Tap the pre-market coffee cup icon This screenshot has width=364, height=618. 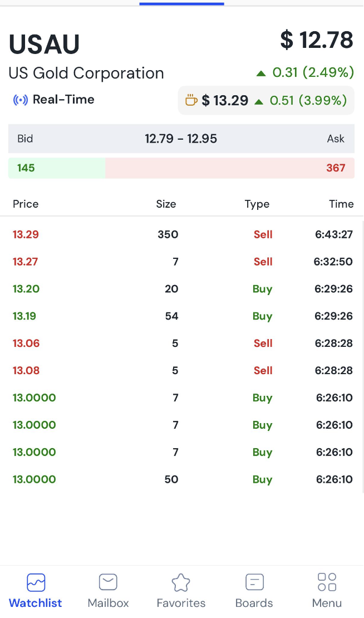pyautogui.click(x=191, y=100)
